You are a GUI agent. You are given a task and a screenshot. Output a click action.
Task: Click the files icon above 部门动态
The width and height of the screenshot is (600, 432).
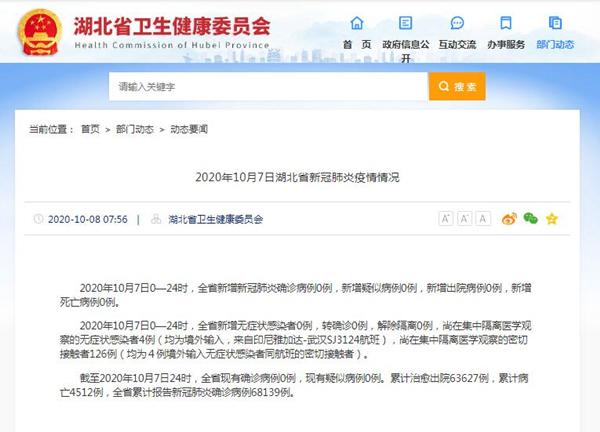(x=555, y=23)
